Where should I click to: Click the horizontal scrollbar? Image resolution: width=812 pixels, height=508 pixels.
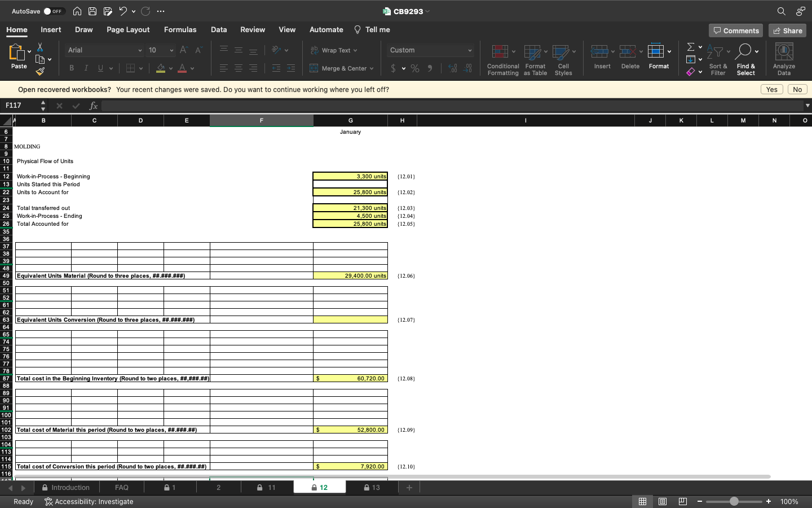point(392,477)
